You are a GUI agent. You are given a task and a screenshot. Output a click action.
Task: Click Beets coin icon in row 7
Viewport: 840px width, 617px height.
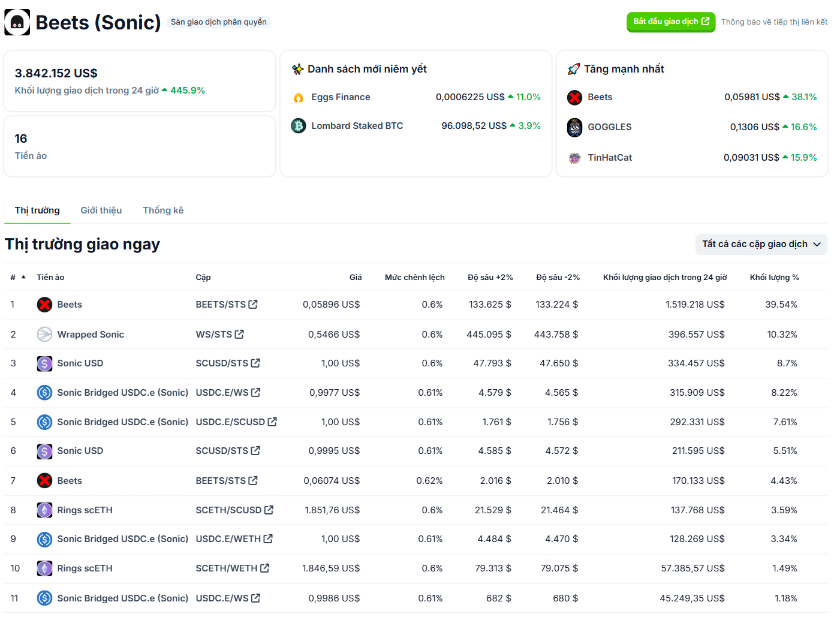44,480
